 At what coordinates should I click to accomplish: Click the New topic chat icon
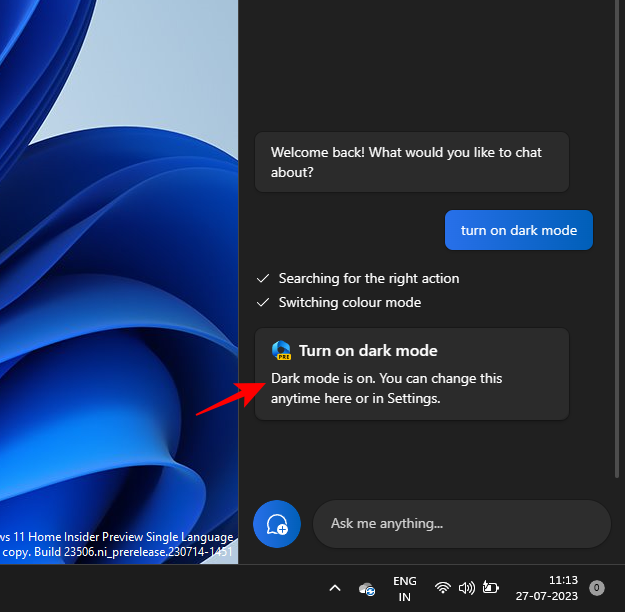tap(277, 524)
